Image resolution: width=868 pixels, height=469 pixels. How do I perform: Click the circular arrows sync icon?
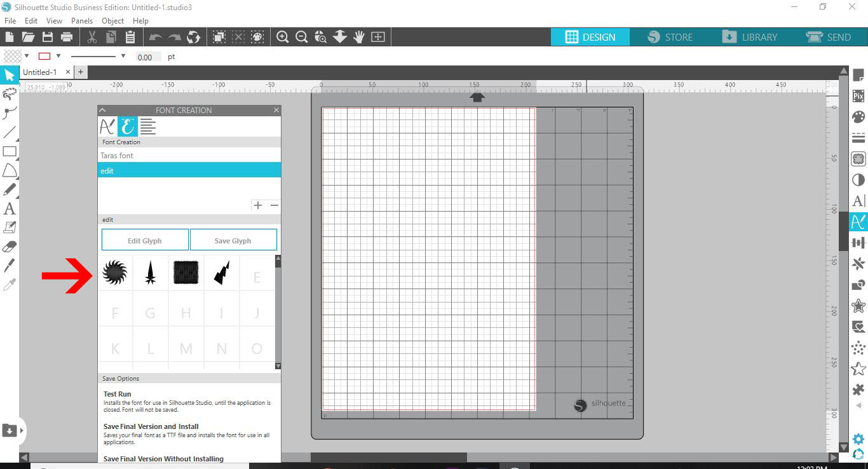pyautogui.click(x=194, y=37)
